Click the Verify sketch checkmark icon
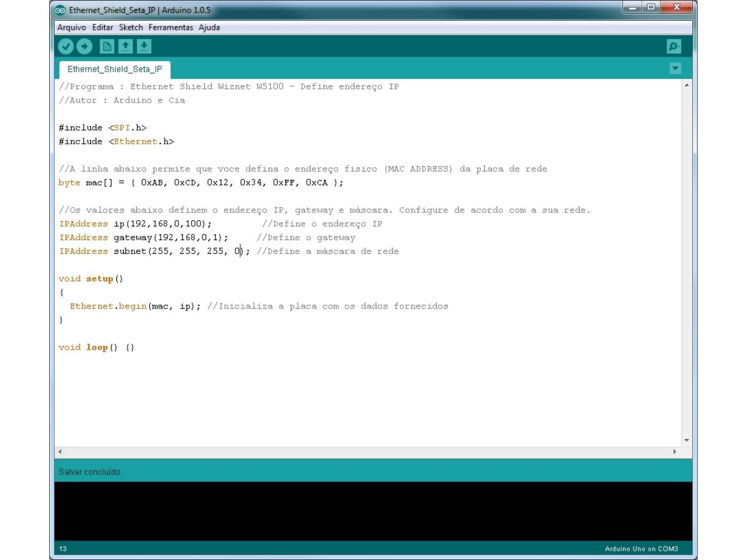This screenshot has width=747, height=560. [x=66, y=47]
